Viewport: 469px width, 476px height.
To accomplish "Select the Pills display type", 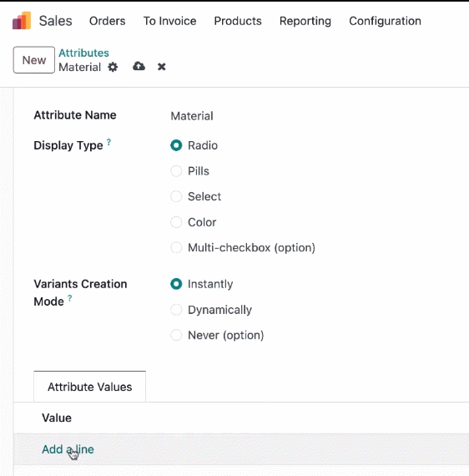I will pos(176,171).
